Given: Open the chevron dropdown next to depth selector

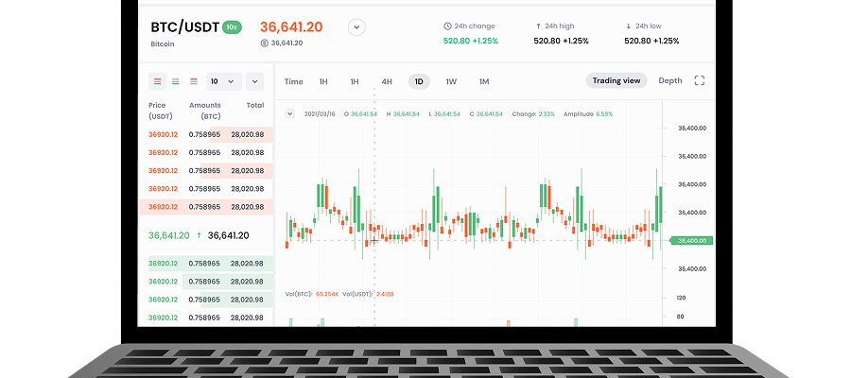Looking at the screenshot, I should point(254,81).
